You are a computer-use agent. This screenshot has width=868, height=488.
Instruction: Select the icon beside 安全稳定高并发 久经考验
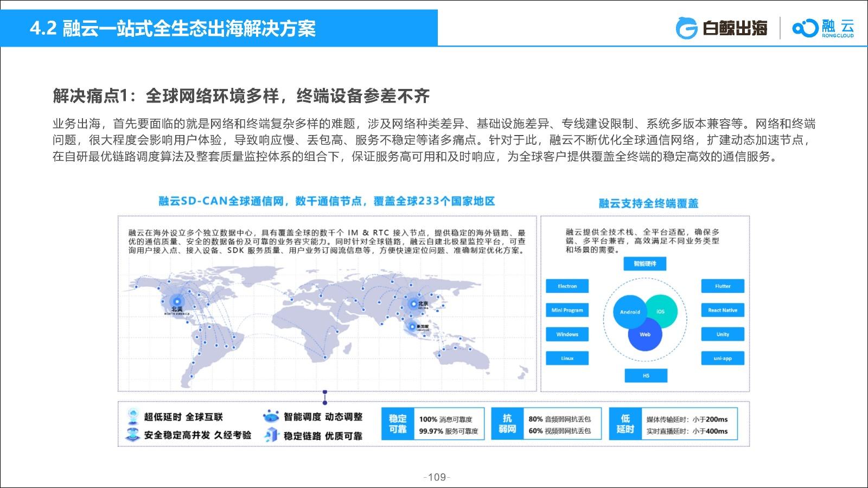pos(133,435)
